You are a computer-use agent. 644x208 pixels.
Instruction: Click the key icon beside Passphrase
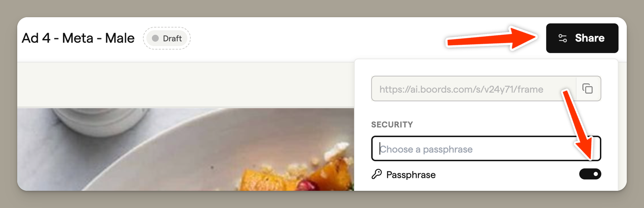pos(377,174)
